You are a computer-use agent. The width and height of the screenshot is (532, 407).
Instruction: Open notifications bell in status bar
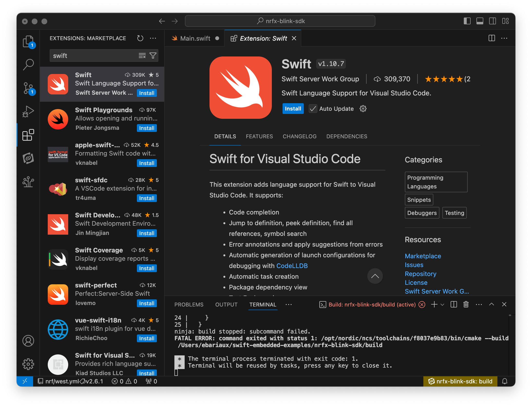(505, 381)
